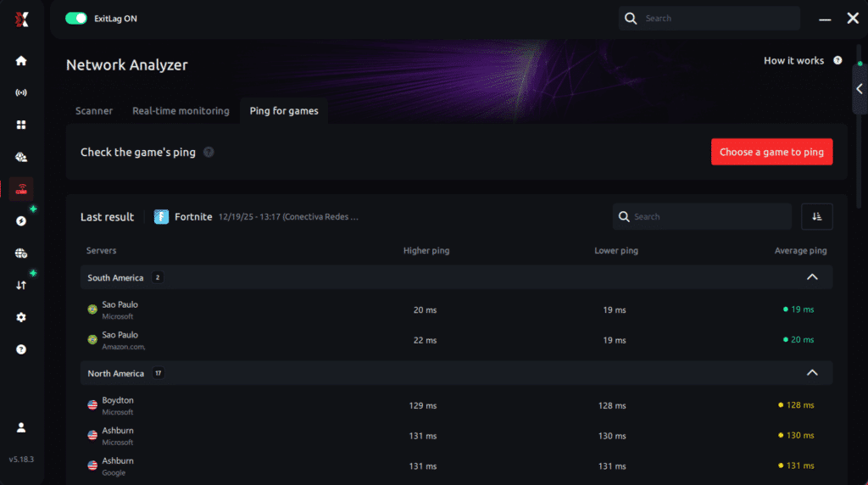Expand the side panel with left chevron

860,88
